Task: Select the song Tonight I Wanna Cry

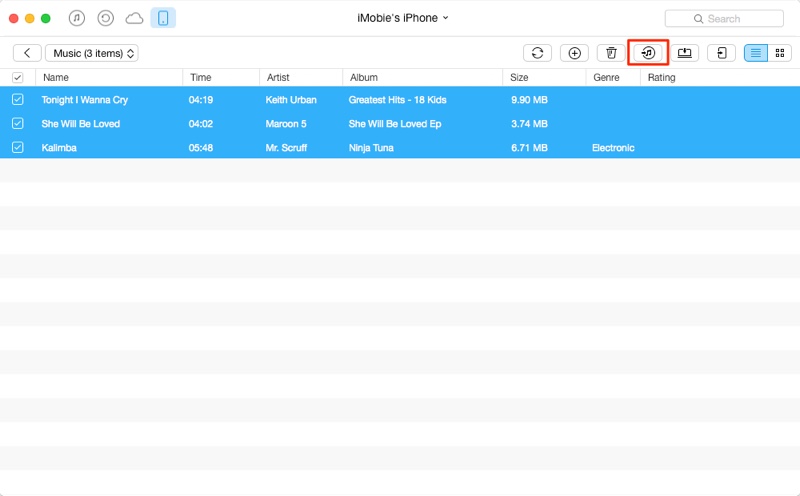Action: coord(85,100)
